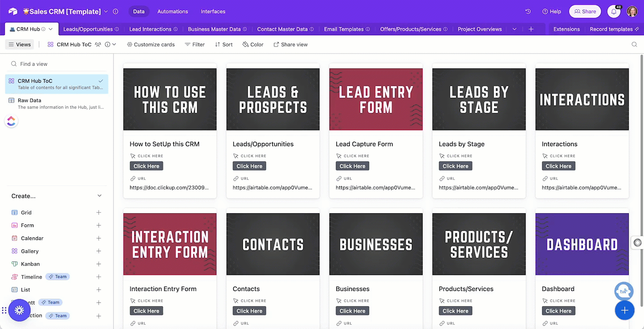Open the Lead Interactions table tab

click(150, 29)
